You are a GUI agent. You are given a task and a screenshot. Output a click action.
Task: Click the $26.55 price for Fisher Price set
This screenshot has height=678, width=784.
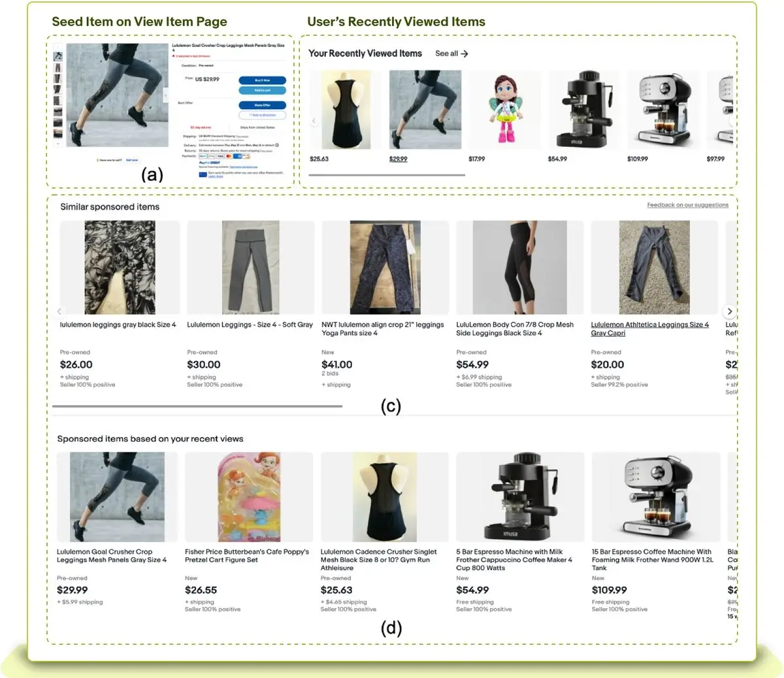[201, 590]
